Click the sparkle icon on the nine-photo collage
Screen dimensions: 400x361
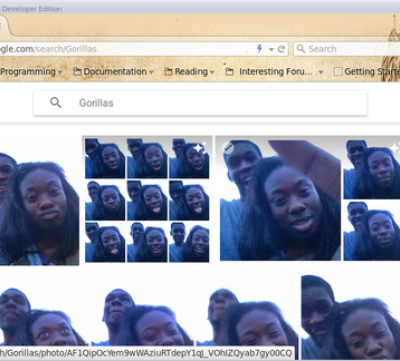point(200,147)
